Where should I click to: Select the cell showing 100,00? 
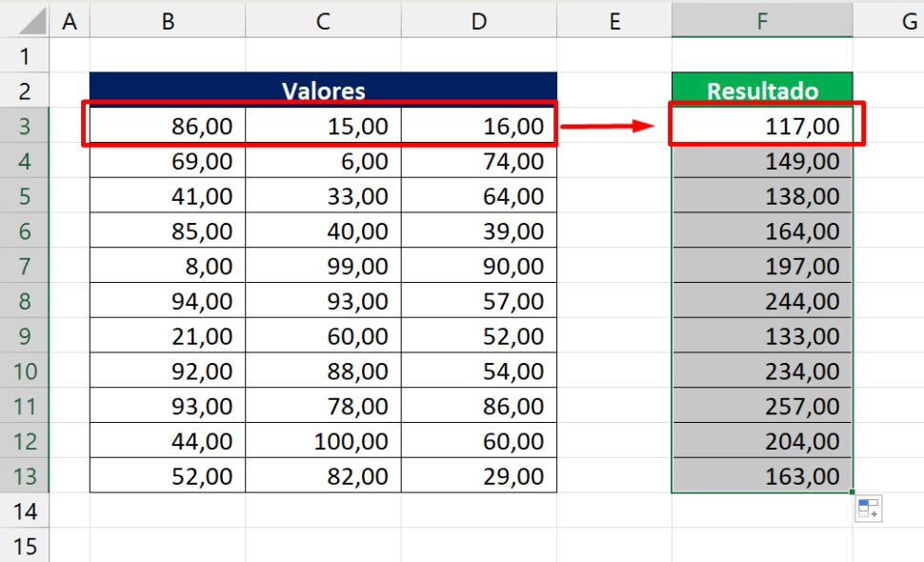click(323, 441)
